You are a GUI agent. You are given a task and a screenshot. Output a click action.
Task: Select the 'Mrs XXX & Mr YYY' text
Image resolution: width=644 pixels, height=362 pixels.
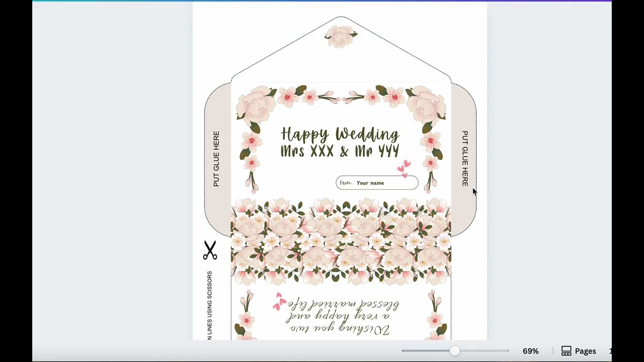(340, 151)
